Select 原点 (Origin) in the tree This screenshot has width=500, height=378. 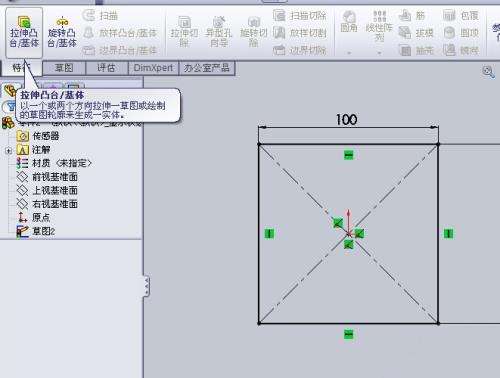(x=33, y=217)
